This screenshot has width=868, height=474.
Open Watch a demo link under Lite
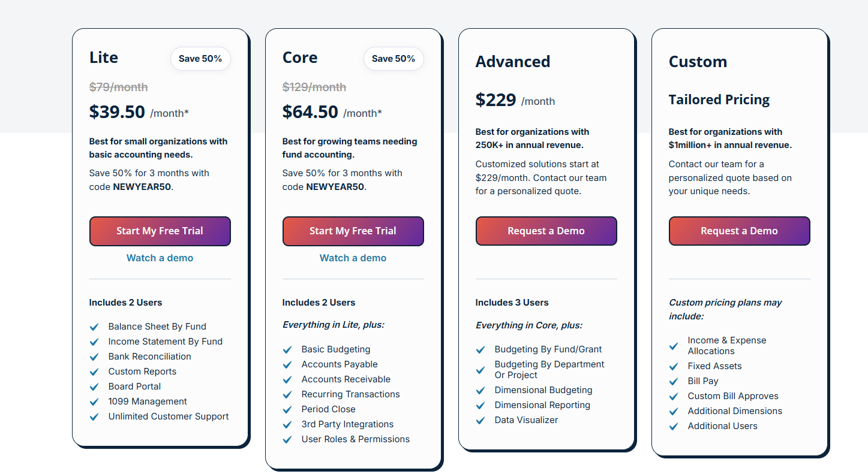tap(160, 258)
